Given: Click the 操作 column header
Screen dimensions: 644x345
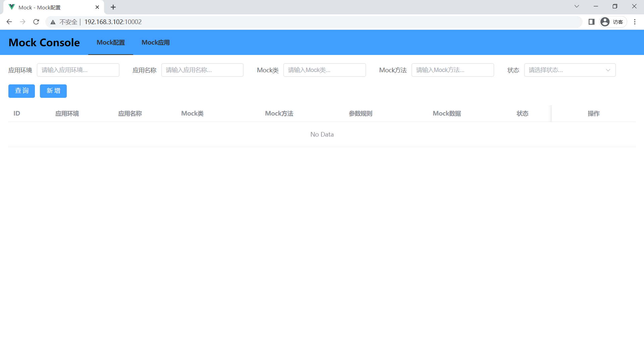Looking at the screenshot, I should click(x=594, y=114).
